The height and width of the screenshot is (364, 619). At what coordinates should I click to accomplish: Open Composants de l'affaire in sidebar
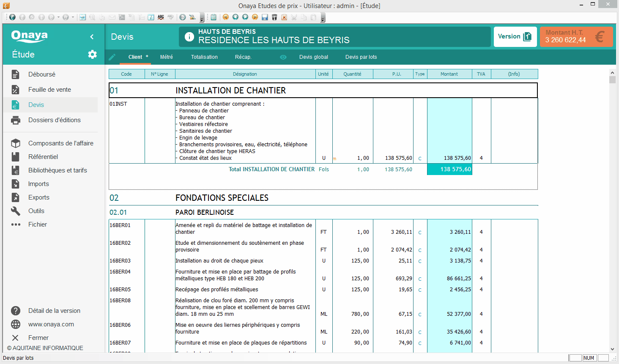[60, 143]
